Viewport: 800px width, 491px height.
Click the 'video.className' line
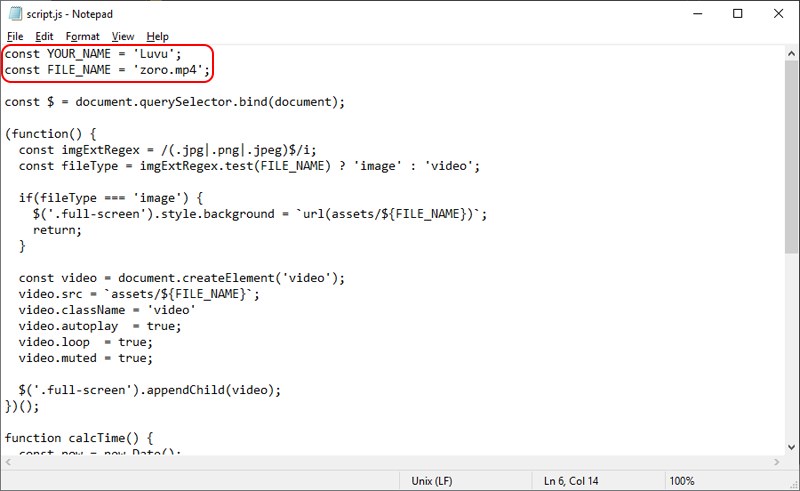[x=107, y=310]
